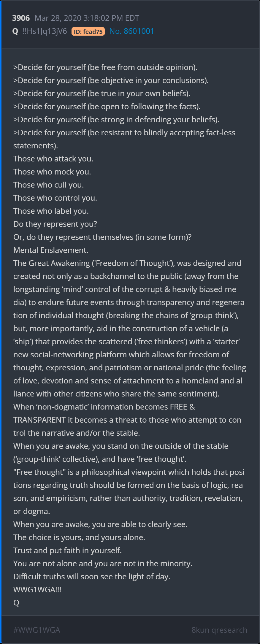Click "Trust and put faith in yourself." line

click(67, 551)
